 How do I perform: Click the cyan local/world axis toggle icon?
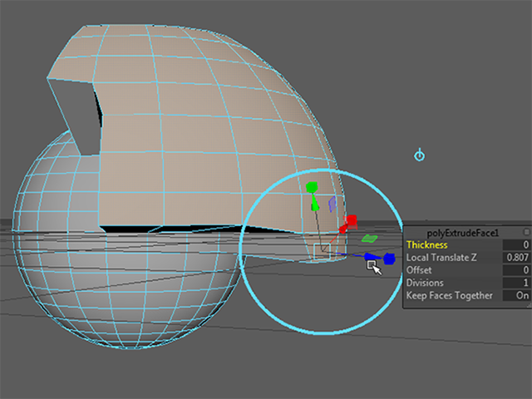tap(419, 155)
